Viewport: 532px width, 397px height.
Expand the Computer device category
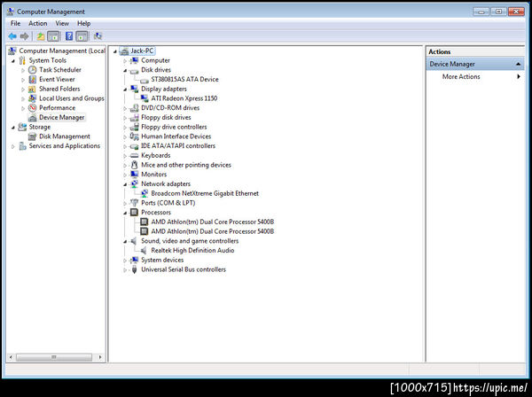point(125,60)
